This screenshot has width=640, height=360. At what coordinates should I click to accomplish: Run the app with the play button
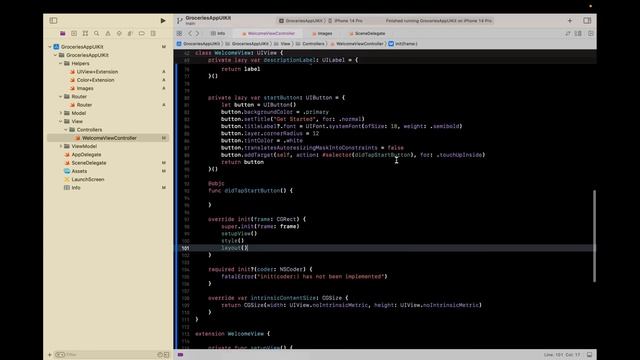tap(163, 20)
